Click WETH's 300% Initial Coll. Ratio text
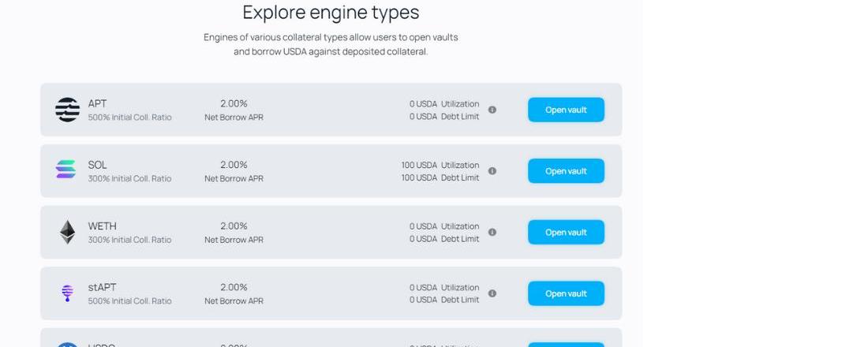Screen dimensions: 868x347 coord(129,240)
